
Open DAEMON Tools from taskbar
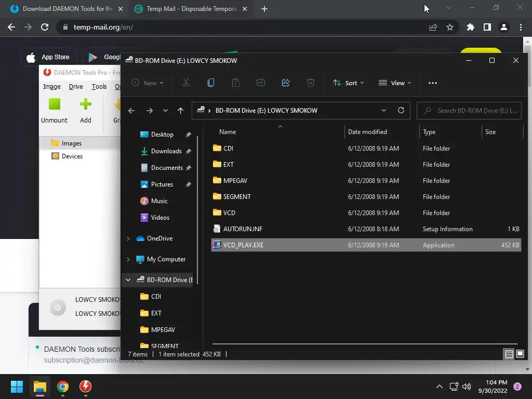click(86, 387)
